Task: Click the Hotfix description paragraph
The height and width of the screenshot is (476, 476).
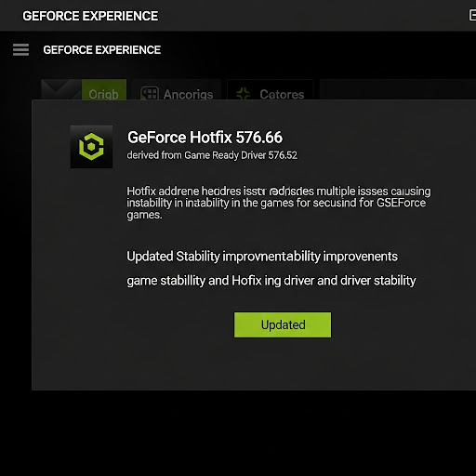Action: pos(279,203)
